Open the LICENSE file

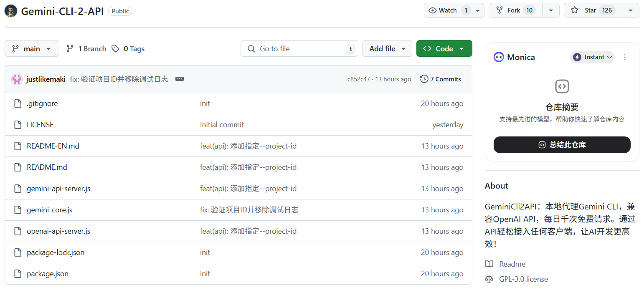pyautogui.click(x=40, y=125)
